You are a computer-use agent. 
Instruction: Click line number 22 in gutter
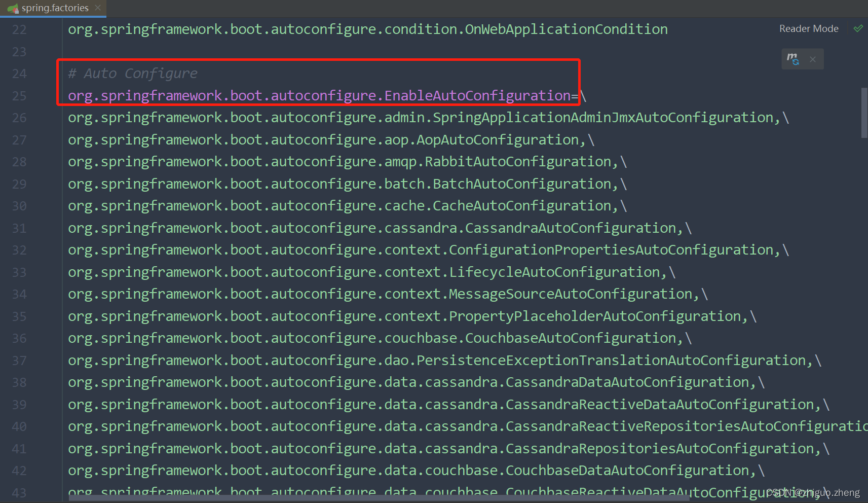point(19,30)
